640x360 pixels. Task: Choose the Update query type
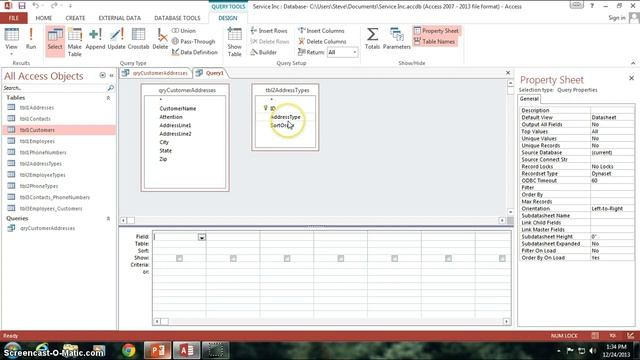pyautogui.click(x=116, y=39)
